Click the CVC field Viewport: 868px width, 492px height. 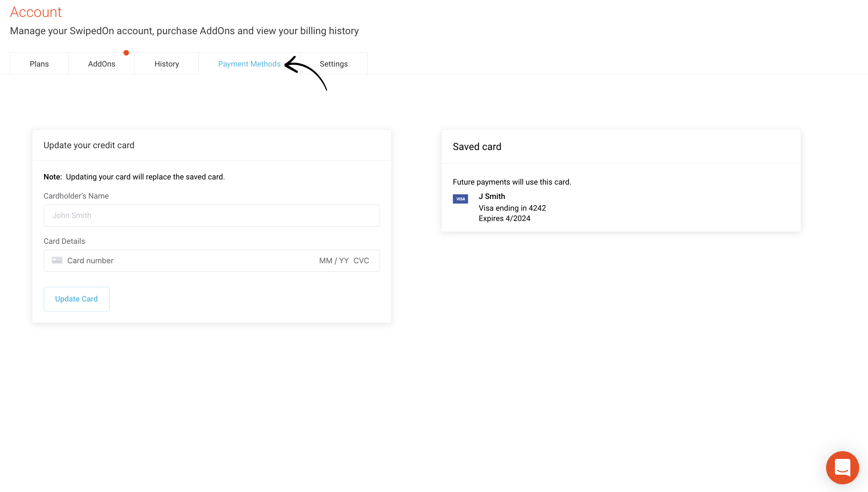[362, 260]
